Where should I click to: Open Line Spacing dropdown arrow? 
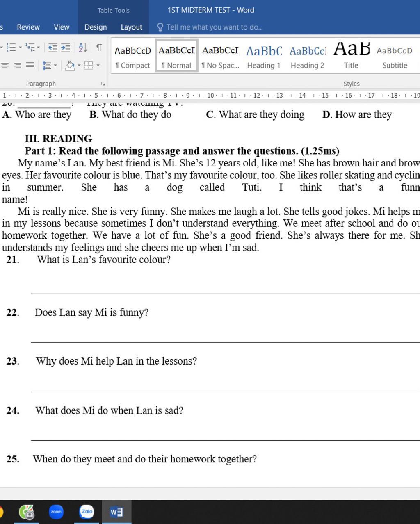(x=55, y=65)
